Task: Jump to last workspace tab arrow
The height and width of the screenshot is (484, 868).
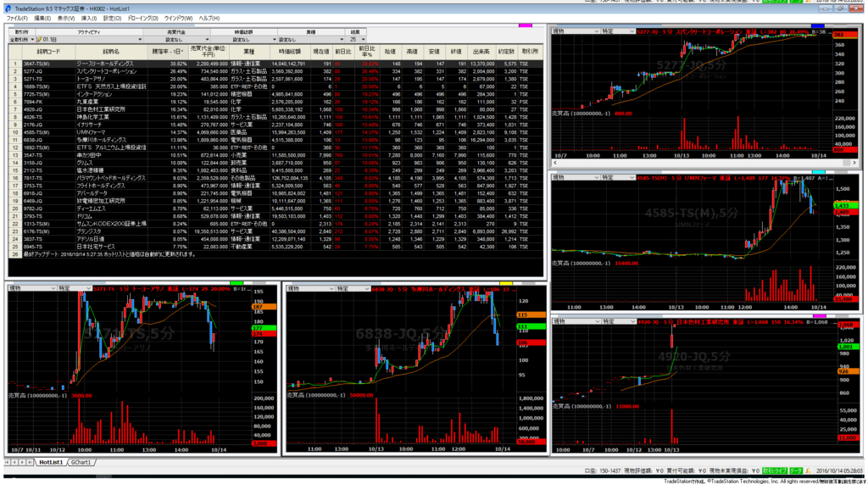Action: point(30,463)
